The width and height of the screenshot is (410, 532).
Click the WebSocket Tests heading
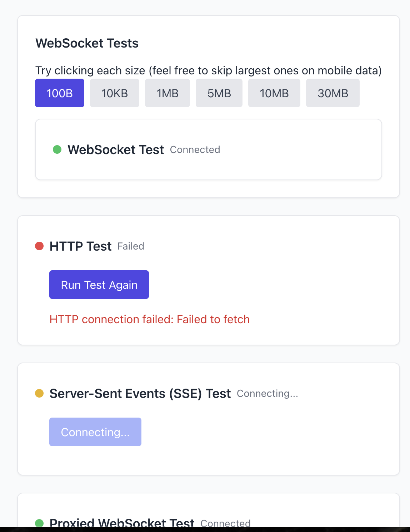click(x=87, y=43)
